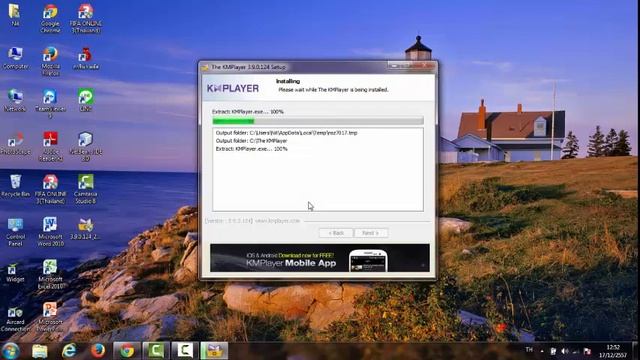Launch the Google Chrome desktop shortcut

click(50, 18)
